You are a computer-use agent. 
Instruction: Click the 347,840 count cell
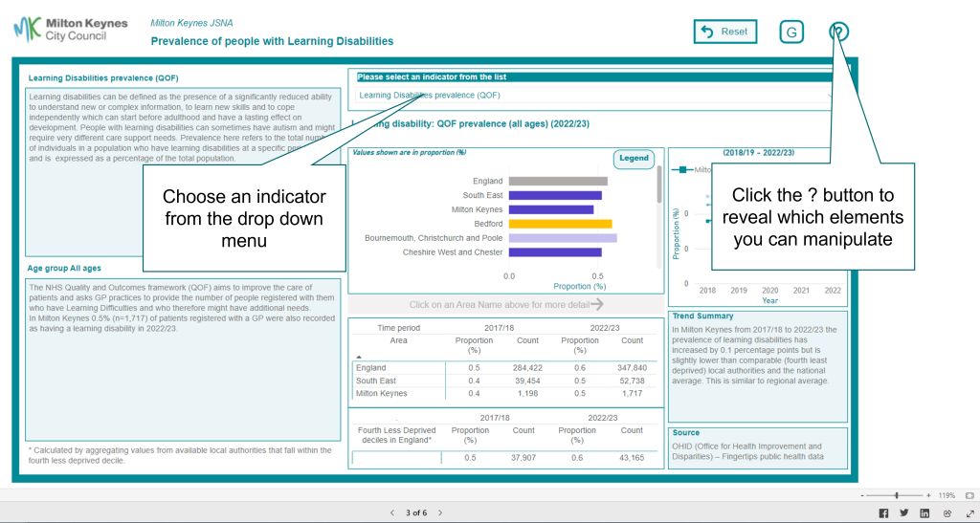[x=632, y=367]
